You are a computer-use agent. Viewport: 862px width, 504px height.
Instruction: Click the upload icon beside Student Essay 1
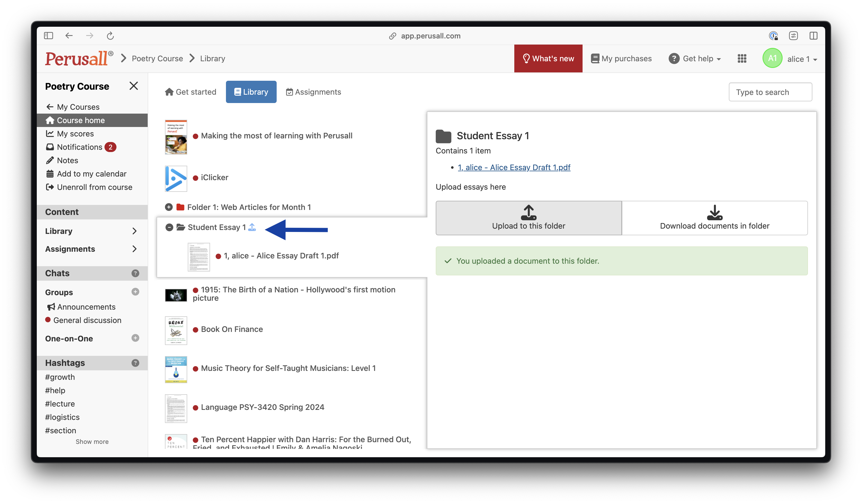pos(252,227)
